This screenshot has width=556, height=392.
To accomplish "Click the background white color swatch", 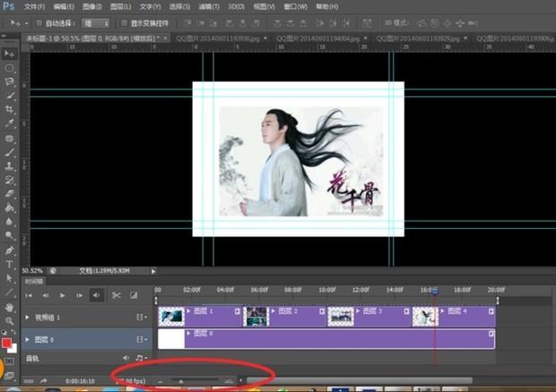I will [13, 350].
